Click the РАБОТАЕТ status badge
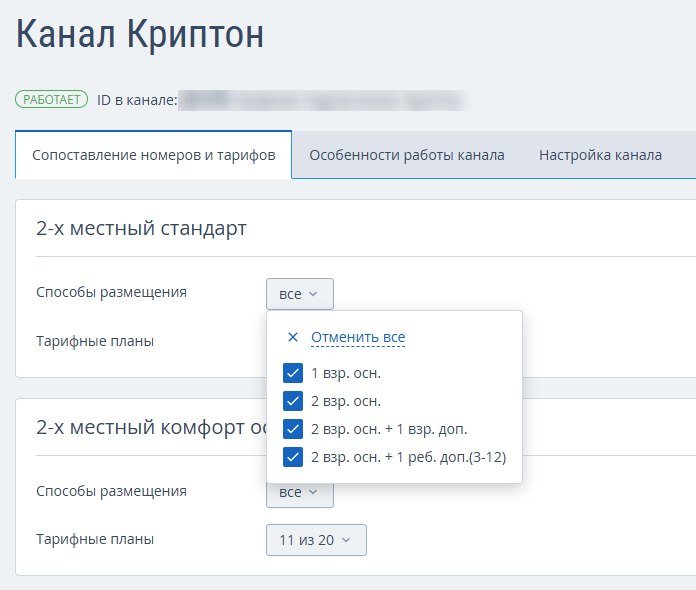The image size is (696, 590). (x=51, y=99)
